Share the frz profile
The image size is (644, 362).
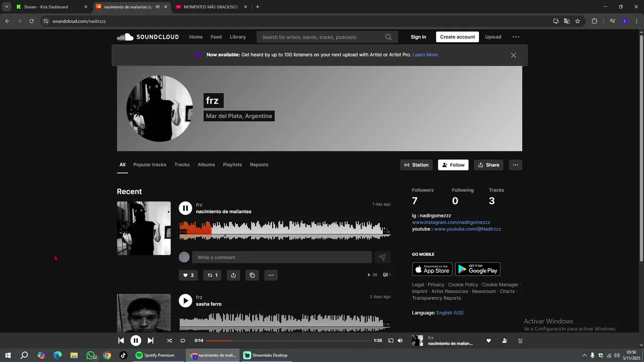[489, 165]
